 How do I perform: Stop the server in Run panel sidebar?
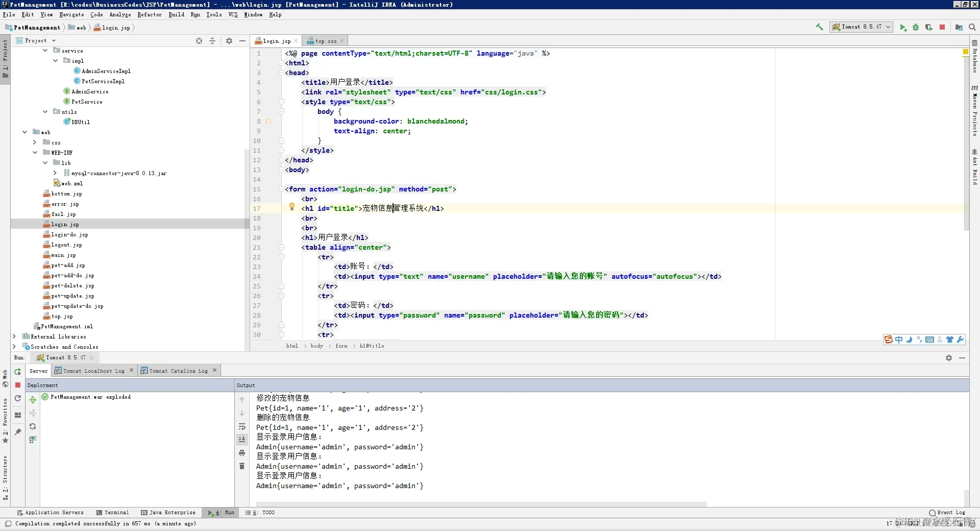pyautogui.click(x=18, y=385)
